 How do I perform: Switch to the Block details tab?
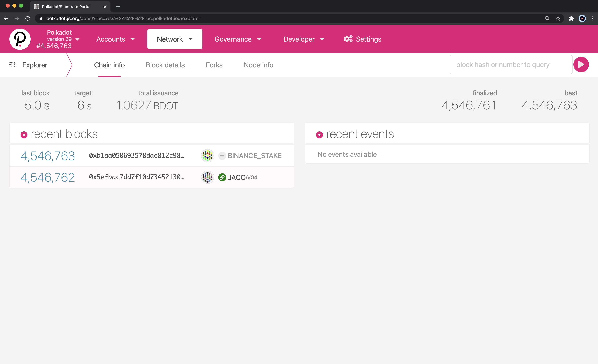coord(165,65)
